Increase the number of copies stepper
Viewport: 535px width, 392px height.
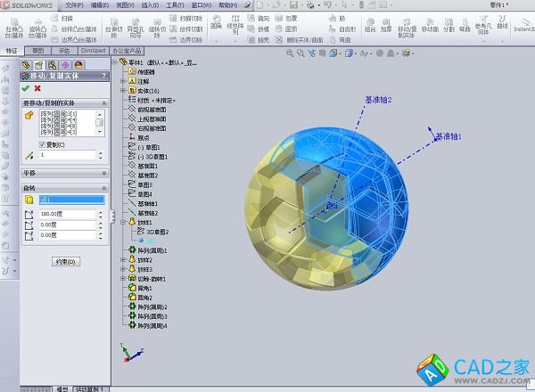point(100,153)
